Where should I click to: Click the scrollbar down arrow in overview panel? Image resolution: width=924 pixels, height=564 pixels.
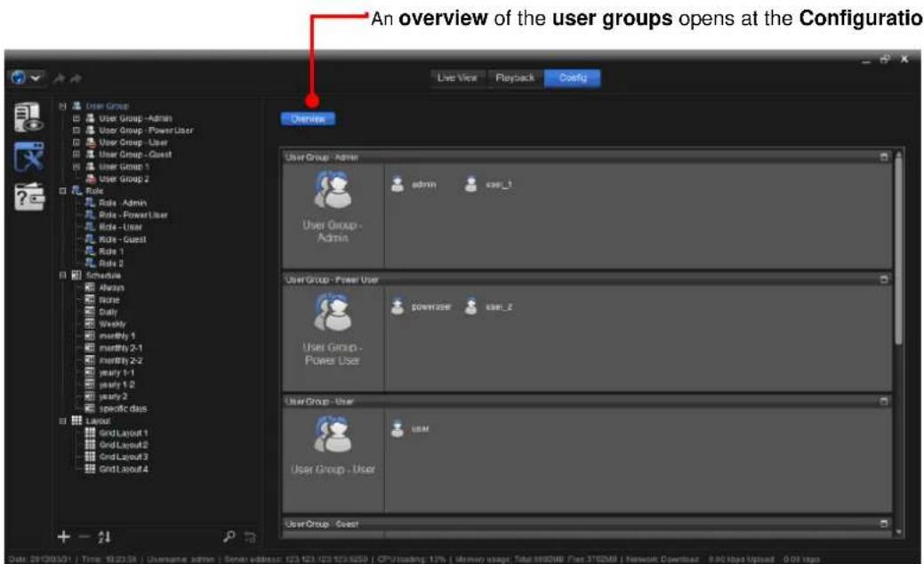pyautogui.click(x=899, y=532)
